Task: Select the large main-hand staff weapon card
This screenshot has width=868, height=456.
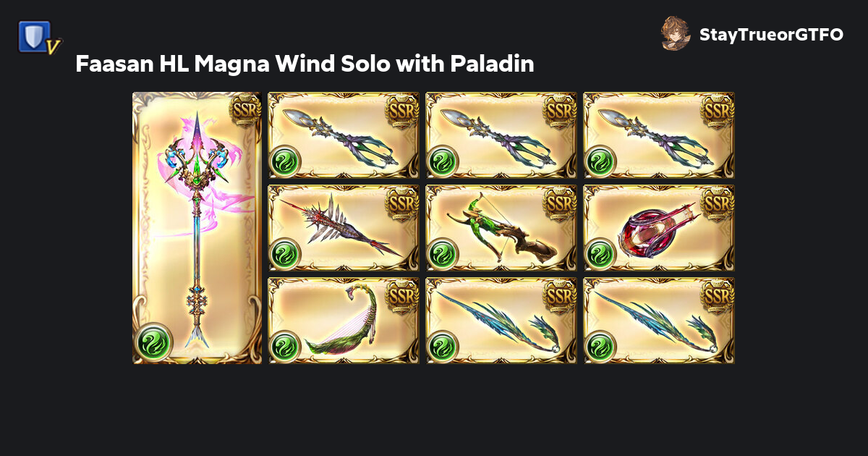Action: [x=197, y=227]
